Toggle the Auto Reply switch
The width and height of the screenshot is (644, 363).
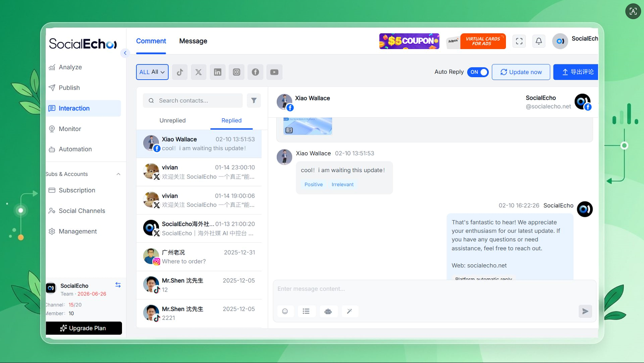478,72
